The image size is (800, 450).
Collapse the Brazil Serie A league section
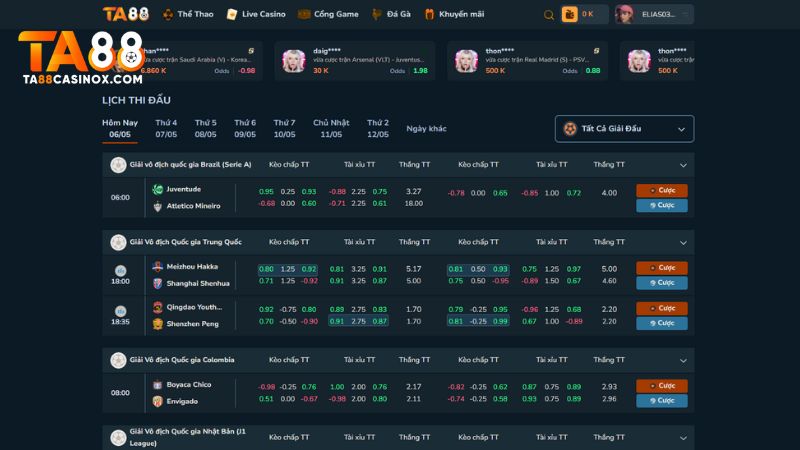[684, 165]
